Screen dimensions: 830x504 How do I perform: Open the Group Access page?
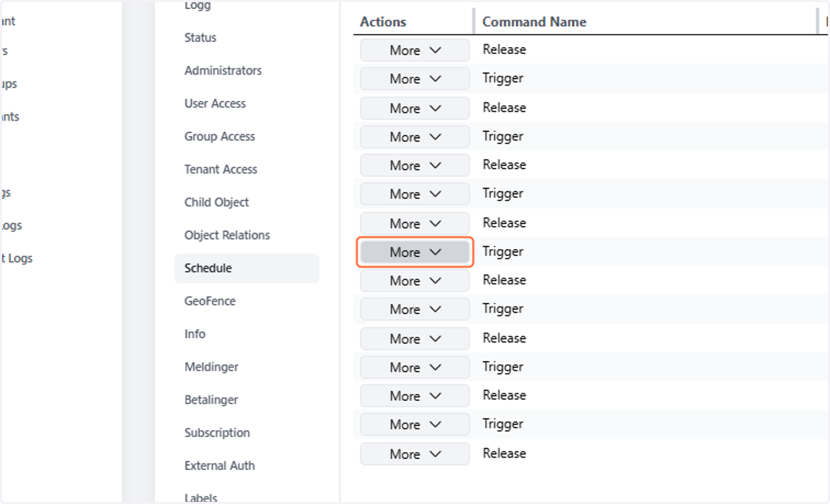[x=219, y=137]
